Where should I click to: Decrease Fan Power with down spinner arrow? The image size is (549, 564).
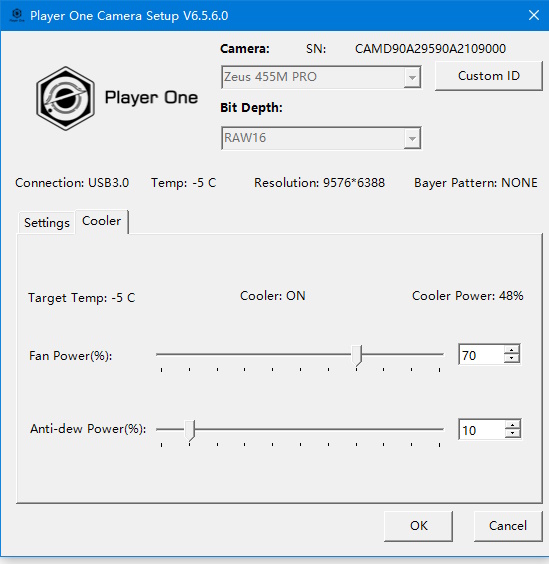(x=512, y=359)
